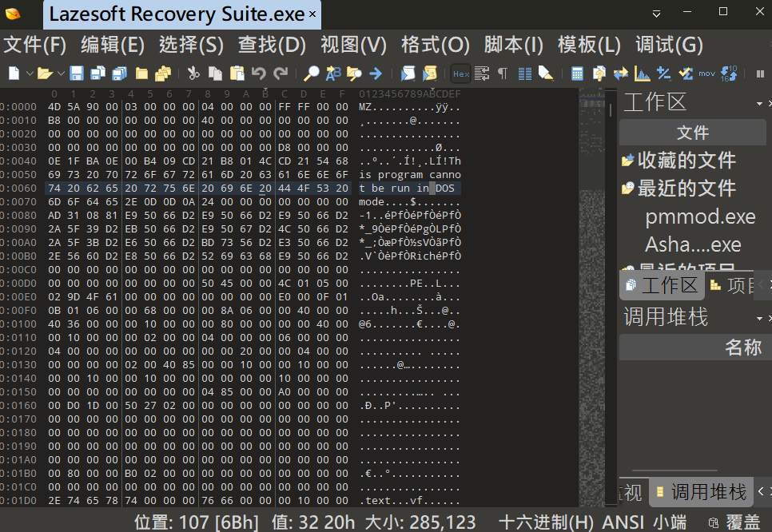Click 十六进制(H) in the status bar
Viewport: 772px width, 532px height.
coord(547,522)
